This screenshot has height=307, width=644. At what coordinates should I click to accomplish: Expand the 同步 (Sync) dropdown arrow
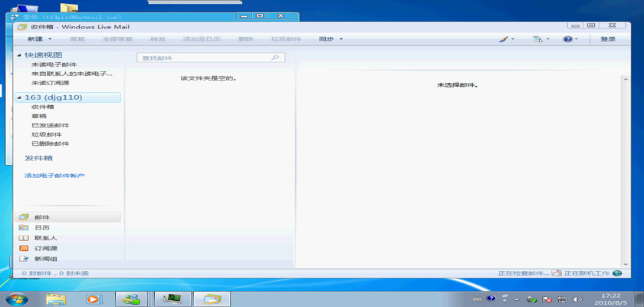(341, 38)
